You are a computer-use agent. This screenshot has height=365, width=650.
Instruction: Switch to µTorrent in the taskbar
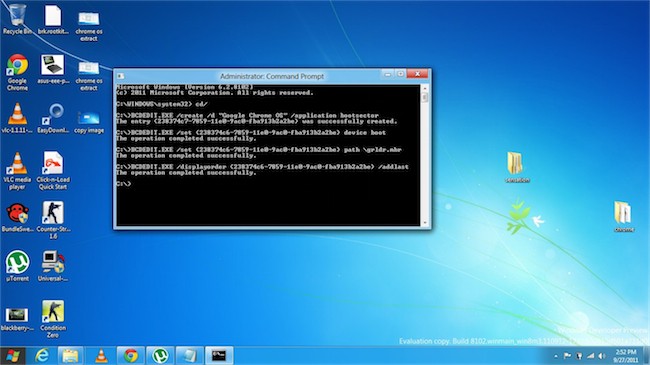tap(160, 355)
